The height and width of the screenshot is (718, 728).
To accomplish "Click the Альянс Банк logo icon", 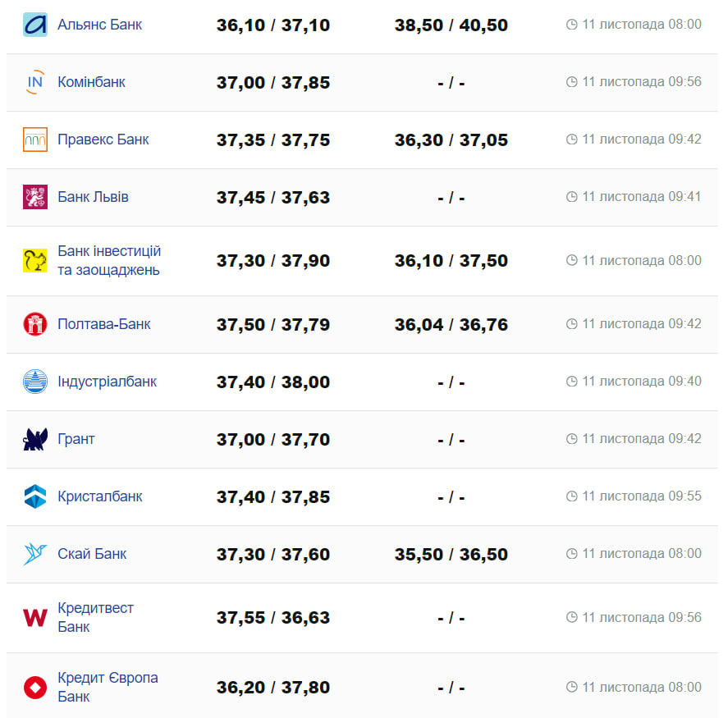I will (x=35, y=25).
